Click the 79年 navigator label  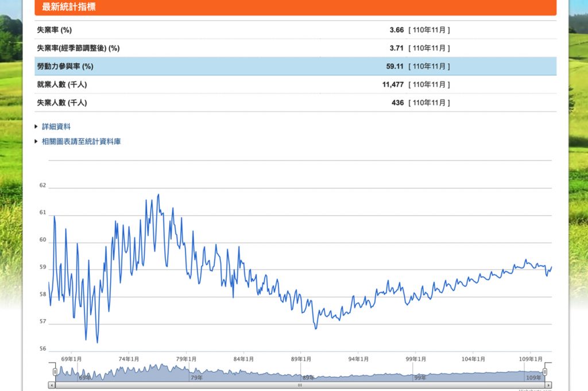(x=196, y=377)
